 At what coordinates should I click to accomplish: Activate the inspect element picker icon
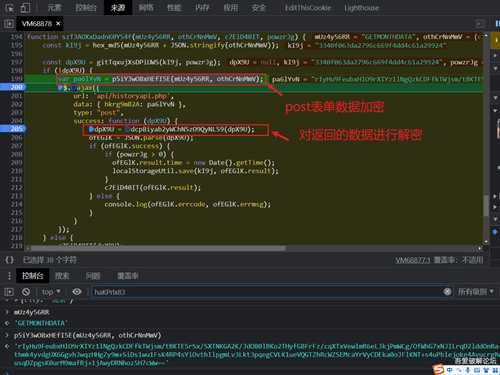click(x=10, y=8)
